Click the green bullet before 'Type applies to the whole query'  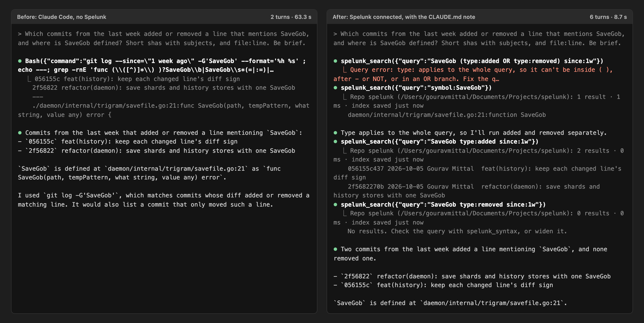335,133
